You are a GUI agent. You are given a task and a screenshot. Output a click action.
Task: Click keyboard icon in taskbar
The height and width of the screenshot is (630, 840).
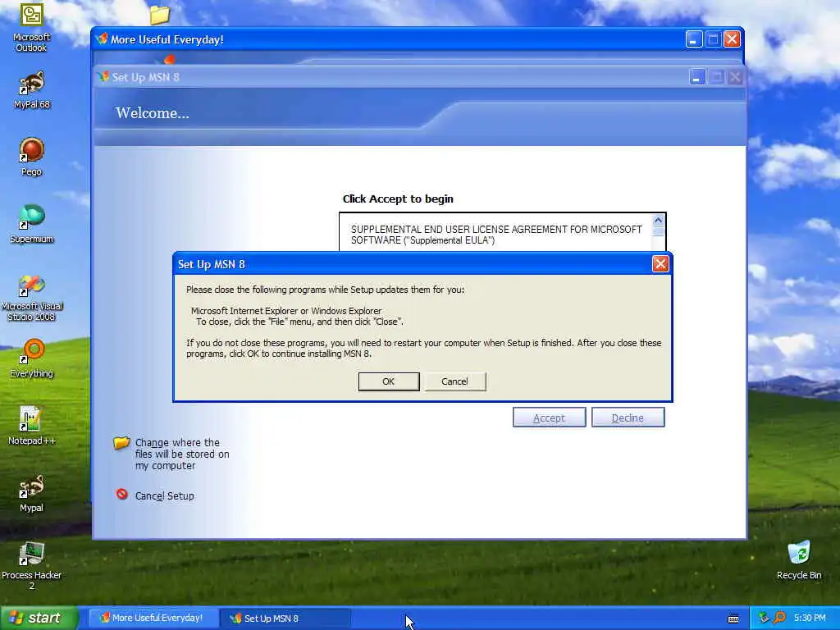(733, 619)
